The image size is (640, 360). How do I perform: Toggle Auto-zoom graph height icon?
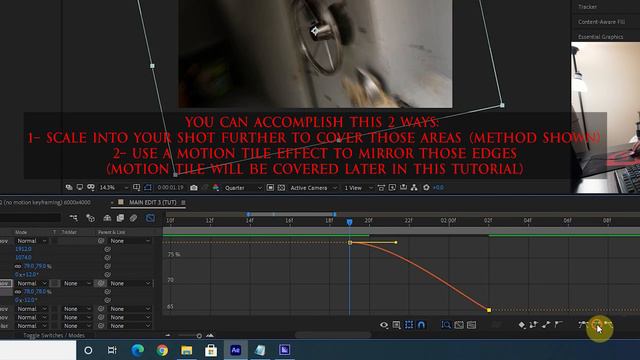(x=446, y=325)
